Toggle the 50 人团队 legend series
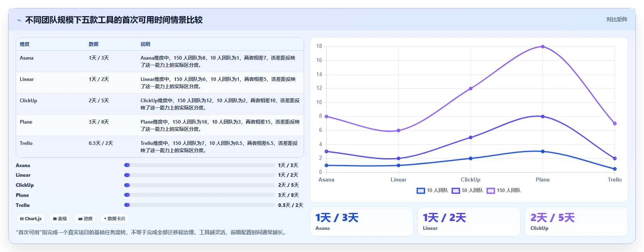This screenshot has height=252, width=644. click(x=467, y=190)
